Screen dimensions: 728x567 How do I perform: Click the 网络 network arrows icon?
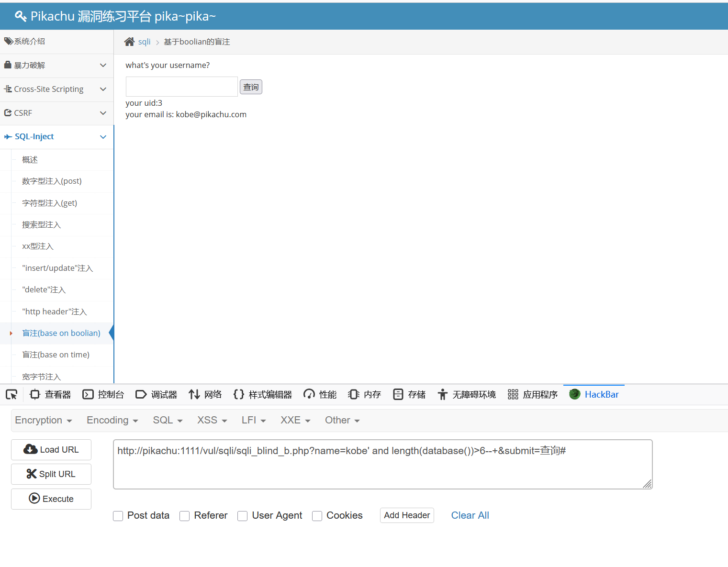[x=194, y=394]
